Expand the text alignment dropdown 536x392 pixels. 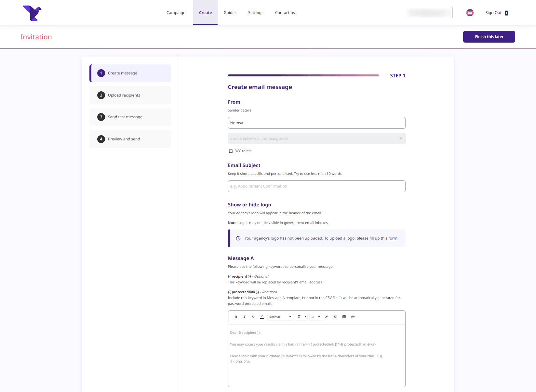tap(301, 317)
